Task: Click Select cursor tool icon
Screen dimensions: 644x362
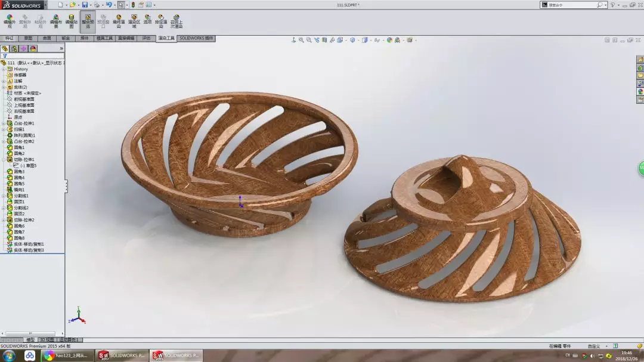Action: click(120, 5)
